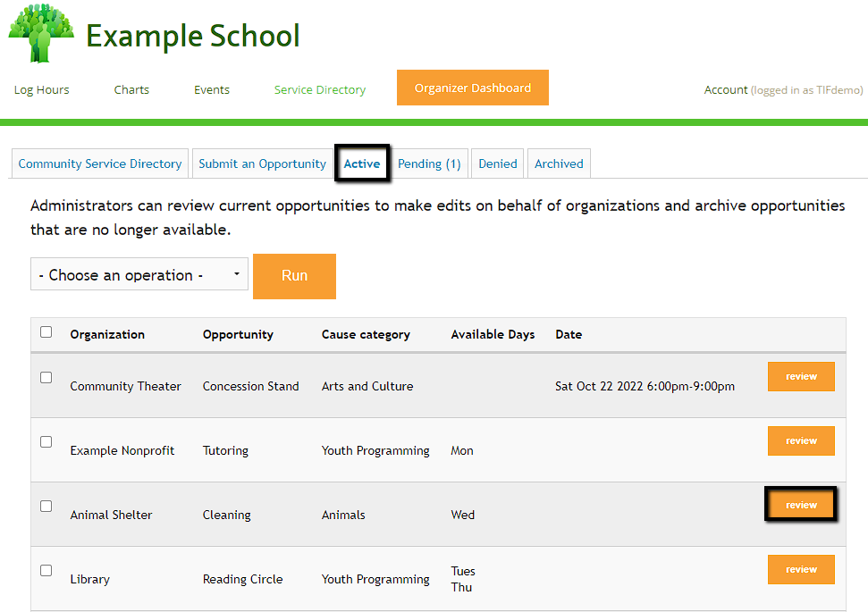Click the Wed available day cell
This screenshot has width=868, height=612.
[x=463, y=515]
